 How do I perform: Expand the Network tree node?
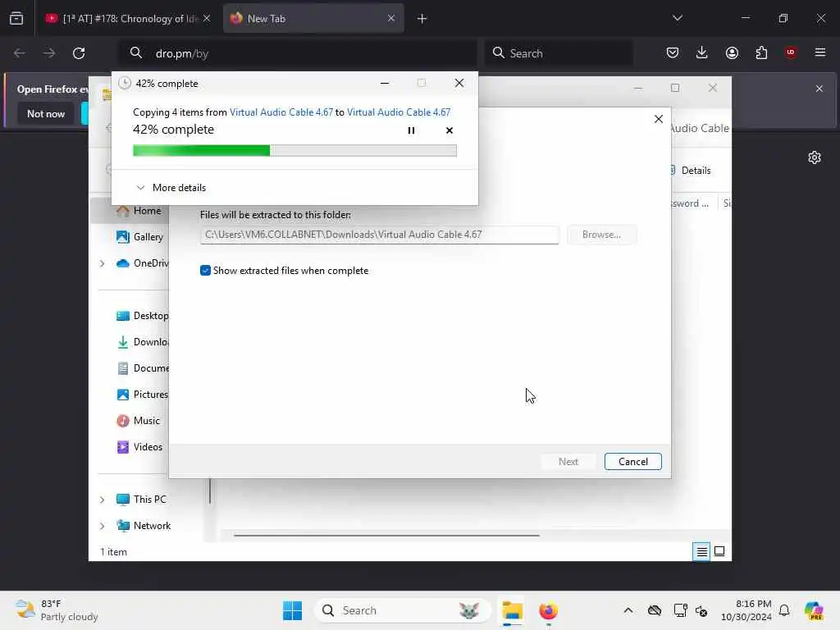coord(102,526)
